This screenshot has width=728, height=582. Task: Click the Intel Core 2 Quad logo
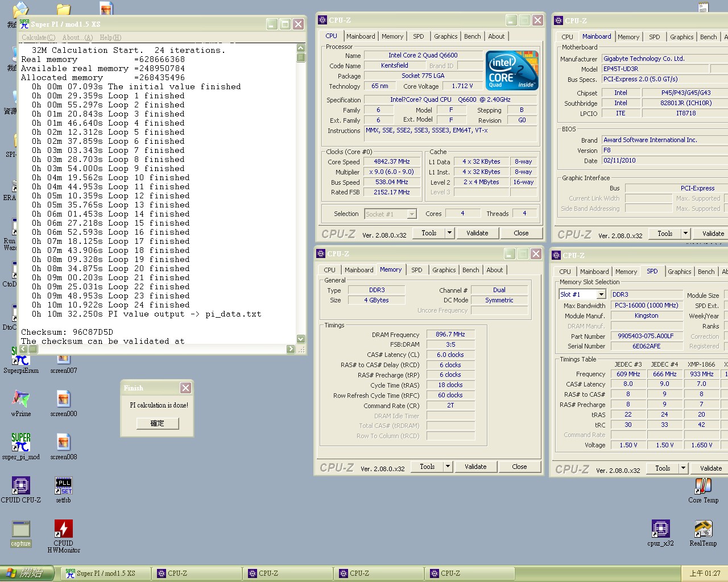coord(512,70)
